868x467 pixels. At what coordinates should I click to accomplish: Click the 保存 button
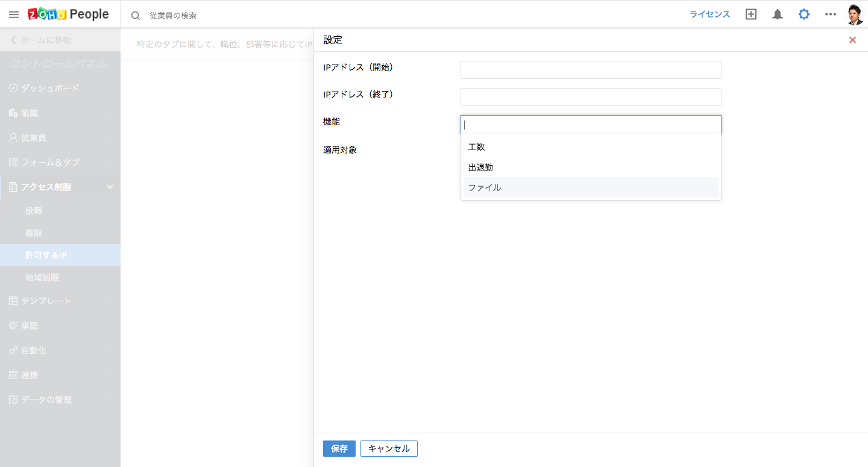pyautogui.click(x=339, y=449)
